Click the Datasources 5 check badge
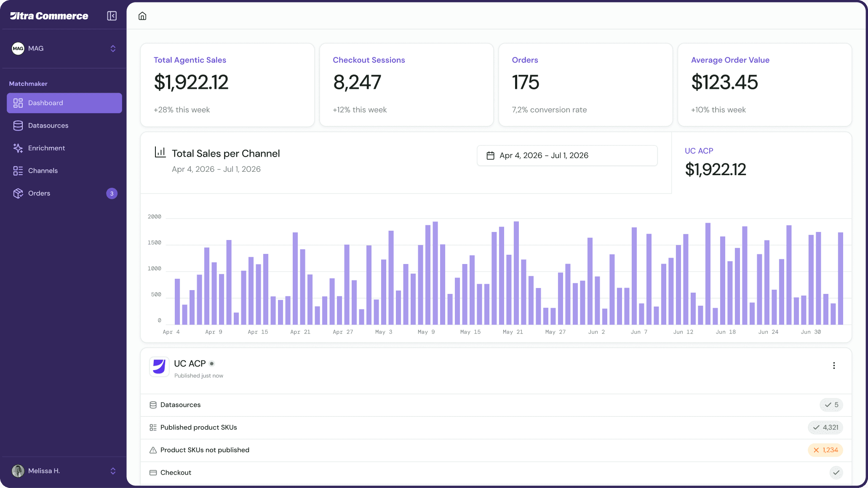The width and height of the screenshot is (868, 488). click(x=831, y=405)
